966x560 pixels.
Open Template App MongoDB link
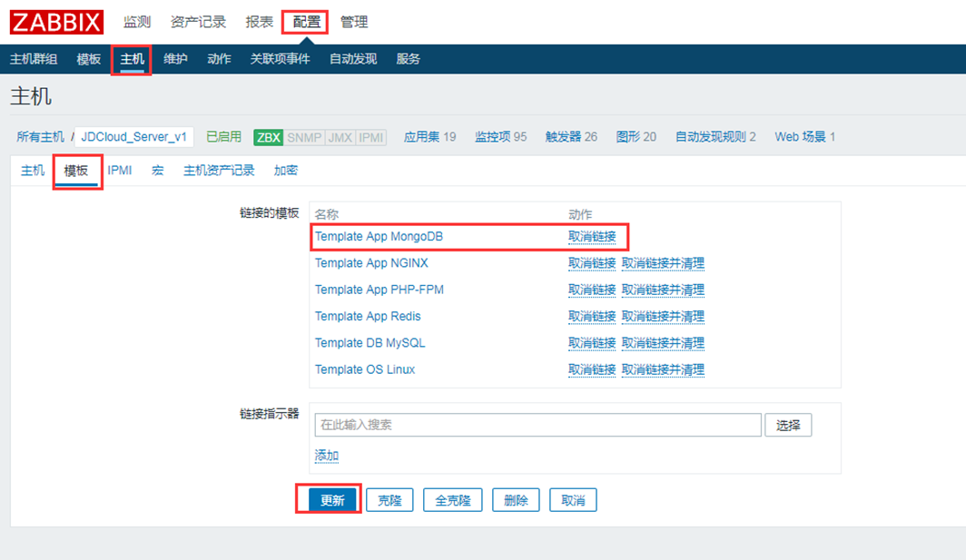click(x=379, y=237)
